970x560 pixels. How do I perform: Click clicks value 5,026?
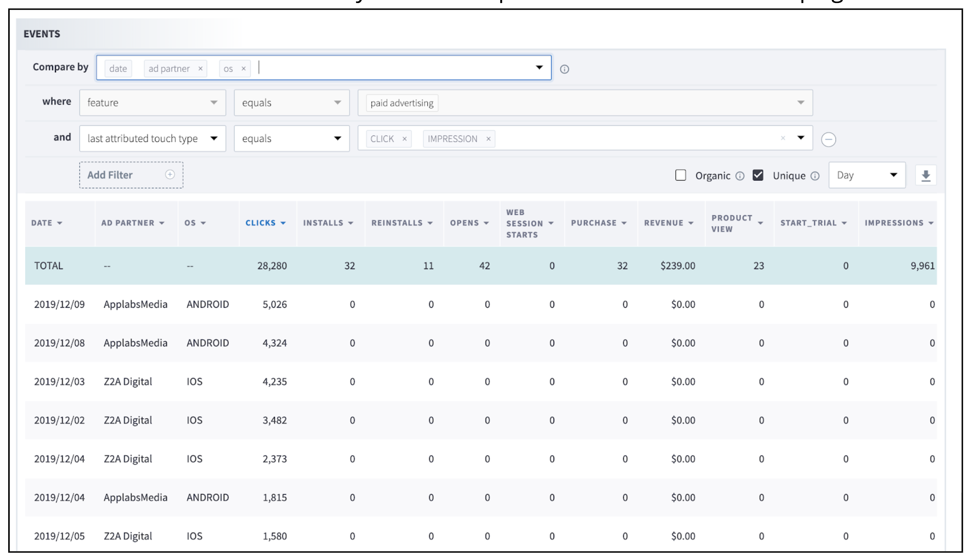[x=275, y=305]
